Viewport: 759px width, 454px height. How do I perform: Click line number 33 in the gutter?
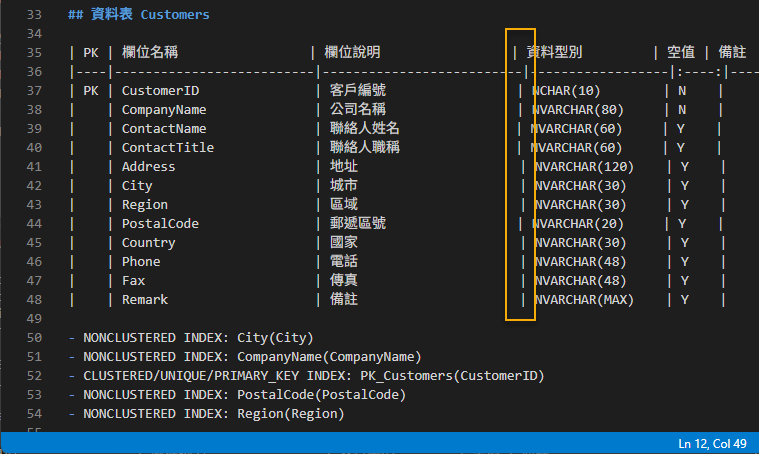pyautogui.click(x=36, y=15)
